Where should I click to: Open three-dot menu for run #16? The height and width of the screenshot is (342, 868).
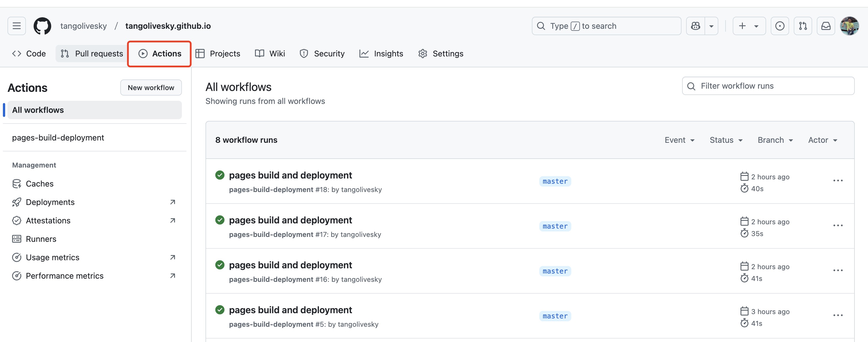point(838,271)
